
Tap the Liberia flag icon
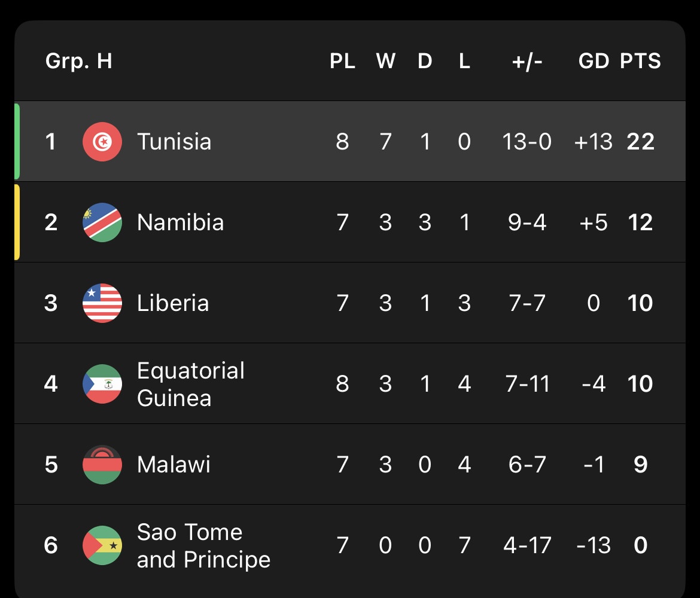click(102, 303)
